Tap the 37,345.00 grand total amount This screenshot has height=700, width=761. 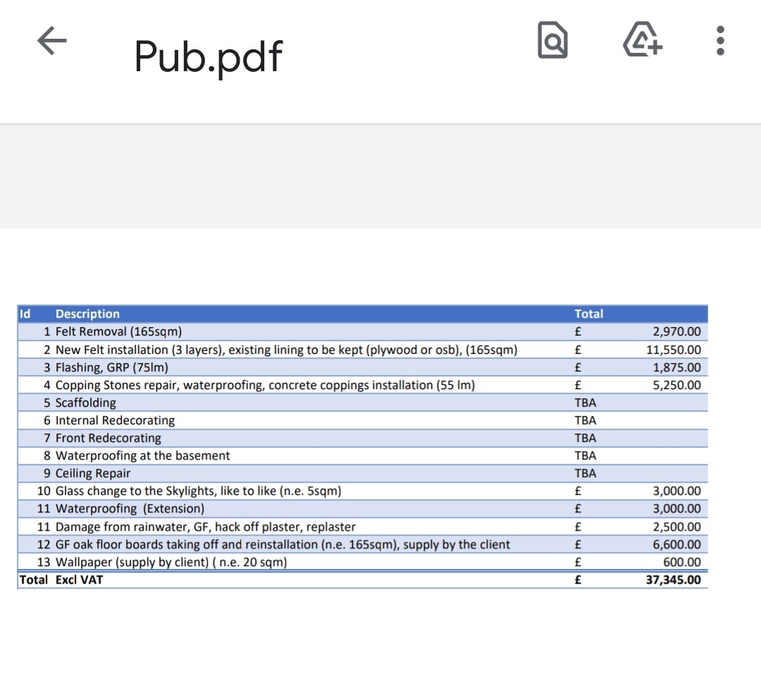[673, 580]
